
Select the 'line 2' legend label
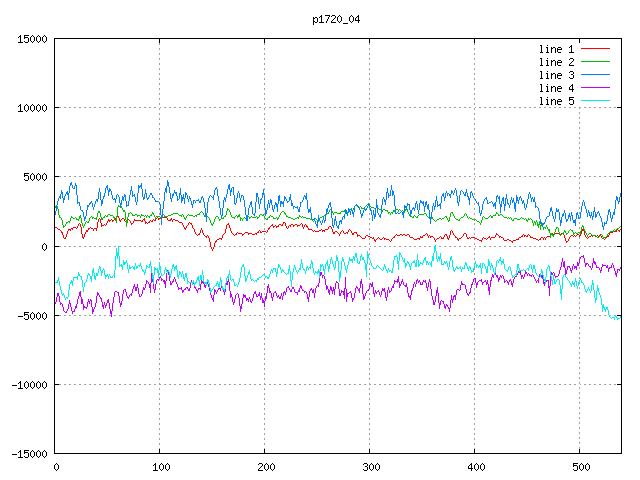point(557,62)
